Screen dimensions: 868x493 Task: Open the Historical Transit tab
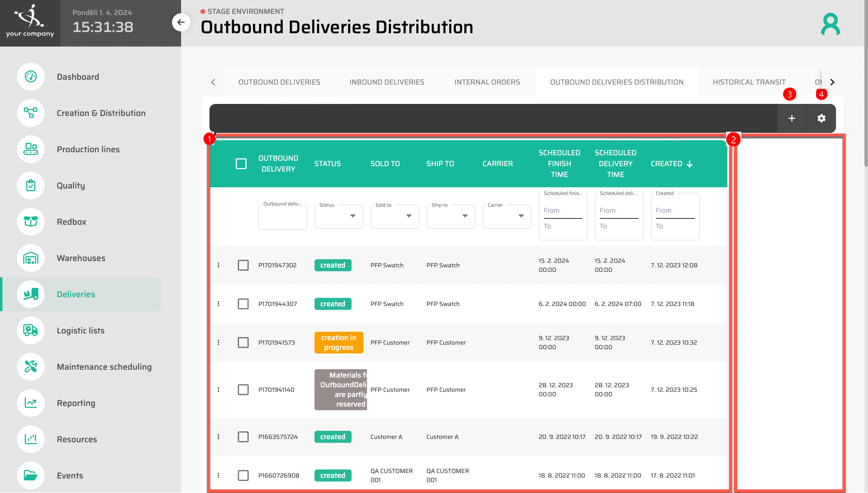coord(748,82)
